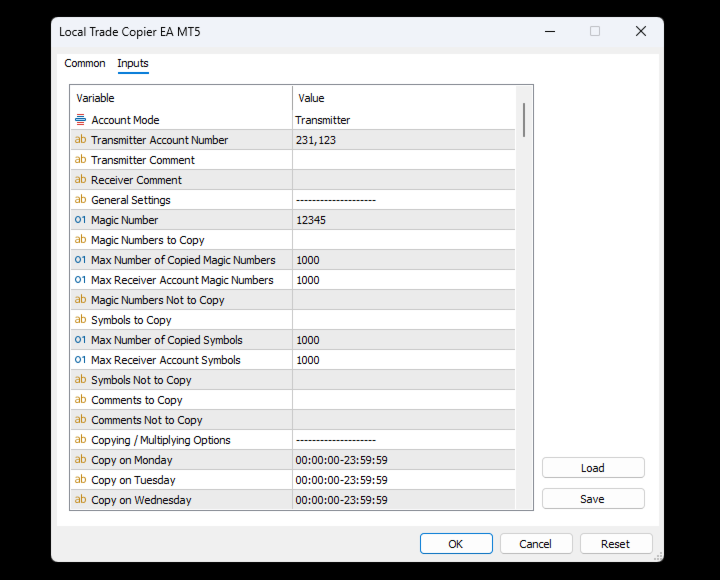Click the ab icon beside Copy on Wednesday
Viewport: 720px width, 580px height.
pos(80,500)
